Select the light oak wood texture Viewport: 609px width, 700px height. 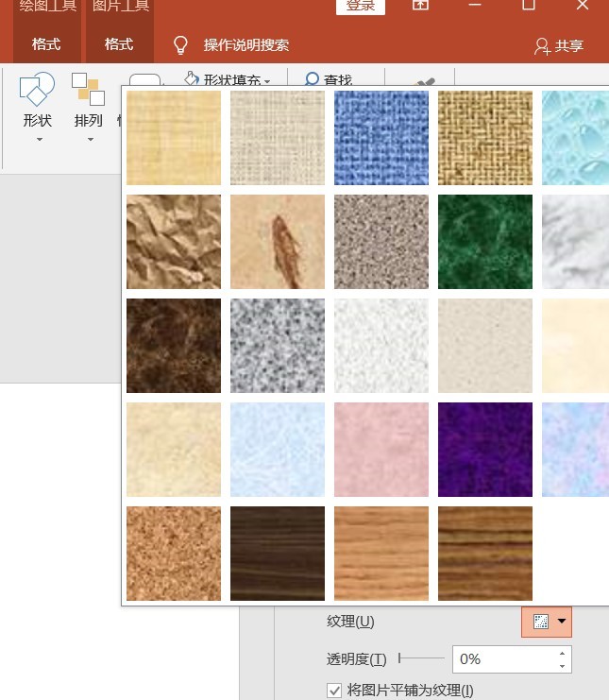click(381, 554)
